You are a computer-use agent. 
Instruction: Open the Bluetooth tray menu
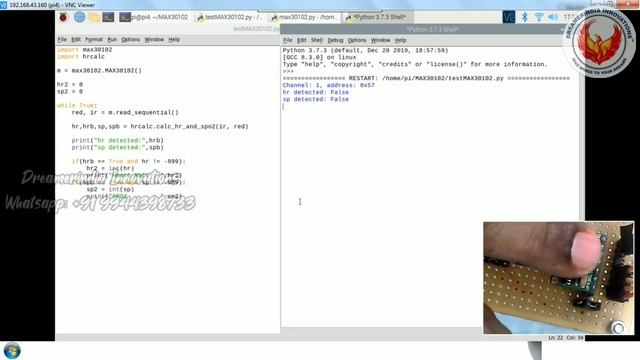[524, 17]
